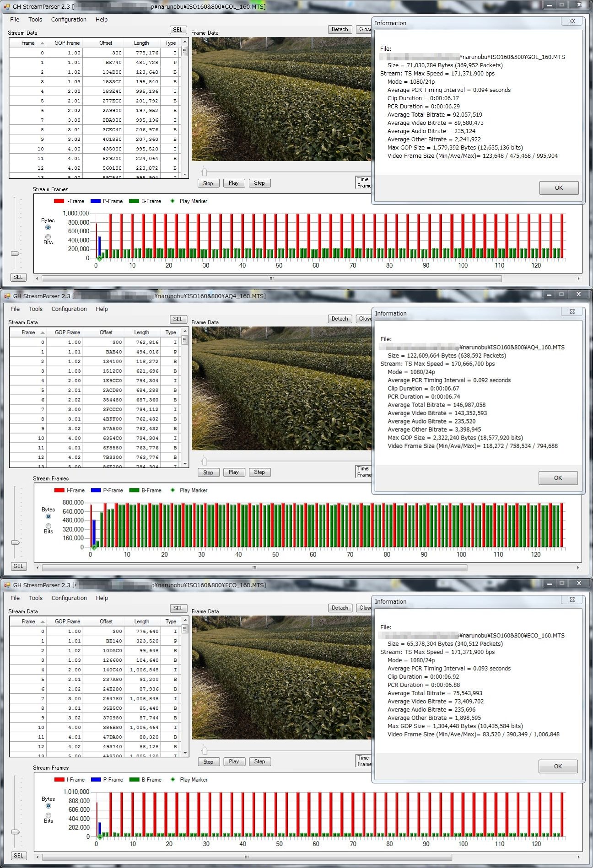Toggle Frame column sort arrow in top table
Viewport: 593px width, 868px height.
(x=42, y=43)
